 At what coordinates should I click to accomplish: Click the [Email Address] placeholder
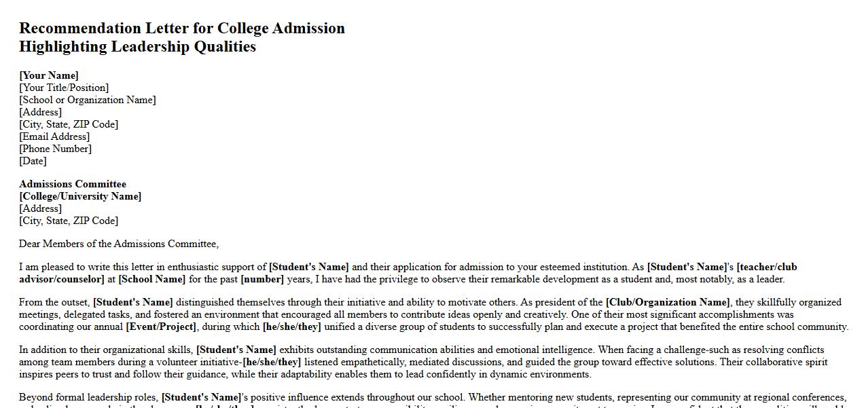point(54,136)
